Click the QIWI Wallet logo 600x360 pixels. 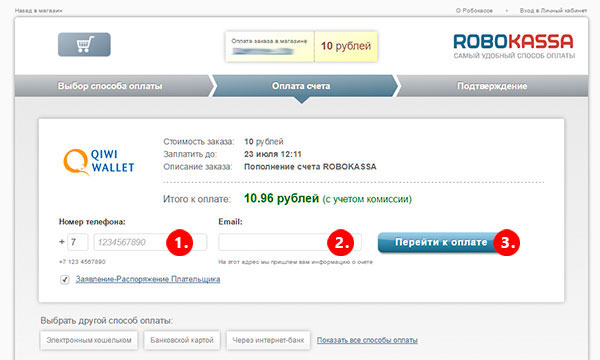coord(99,161)
